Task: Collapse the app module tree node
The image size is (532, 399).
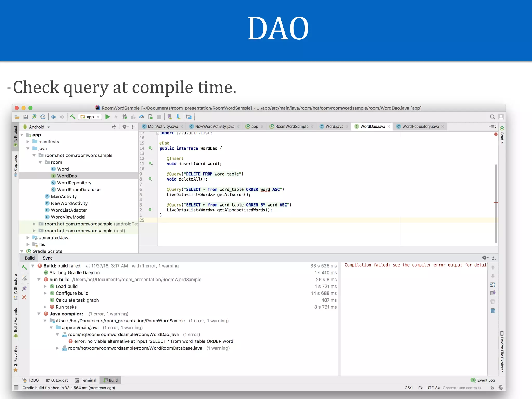Action: coord(22,135)
